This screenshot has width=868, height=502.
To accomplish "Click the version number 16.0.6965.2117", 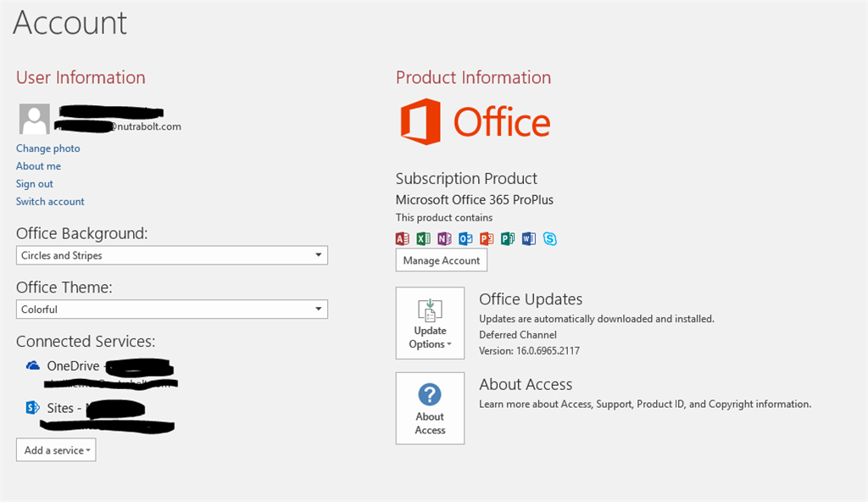I will click(548, 351).
